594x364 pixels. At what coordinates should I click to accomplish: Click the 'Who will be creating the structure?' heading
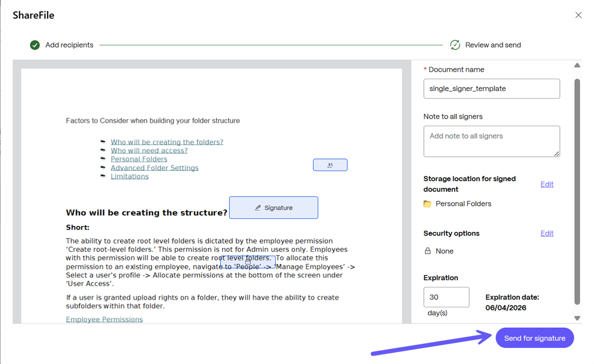pyautogui.click(x=146, y=212)
